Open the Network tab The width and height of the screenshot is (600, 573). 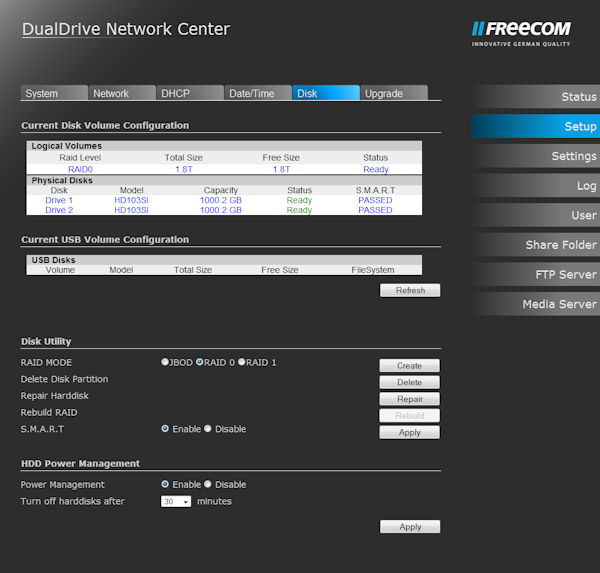121,93
